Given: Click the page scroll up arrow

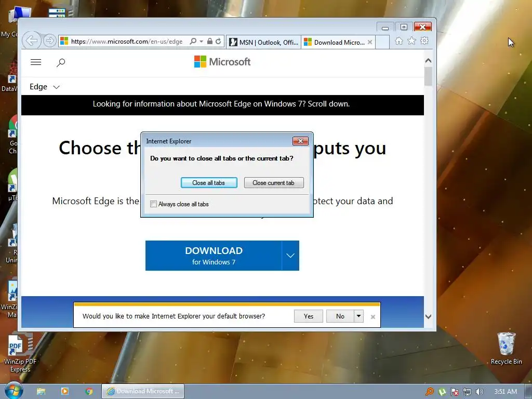Looking at the screenshot, I should point(428,61).
